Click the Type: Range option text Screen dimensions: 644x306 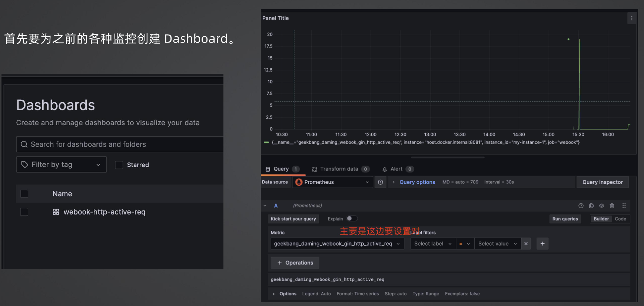tap(426, 294)
